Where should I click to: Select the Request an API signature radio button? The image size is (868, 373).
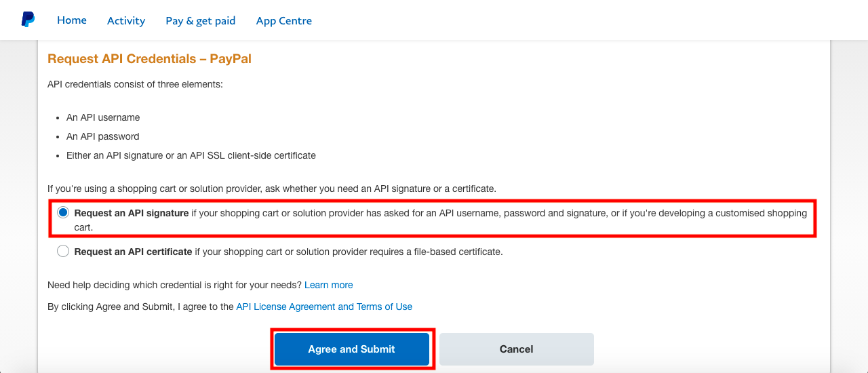[63, 213]
